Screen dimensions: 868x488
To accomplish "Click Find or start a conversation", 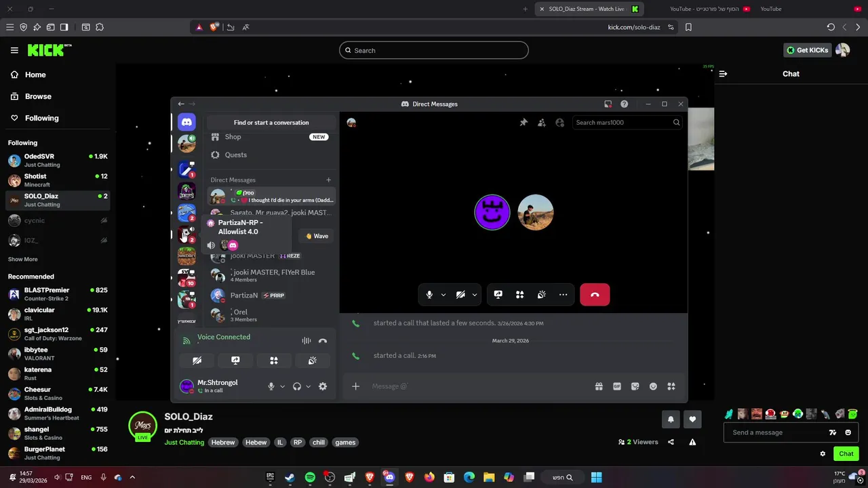I will pyautogui.click(x=271, y=123).
